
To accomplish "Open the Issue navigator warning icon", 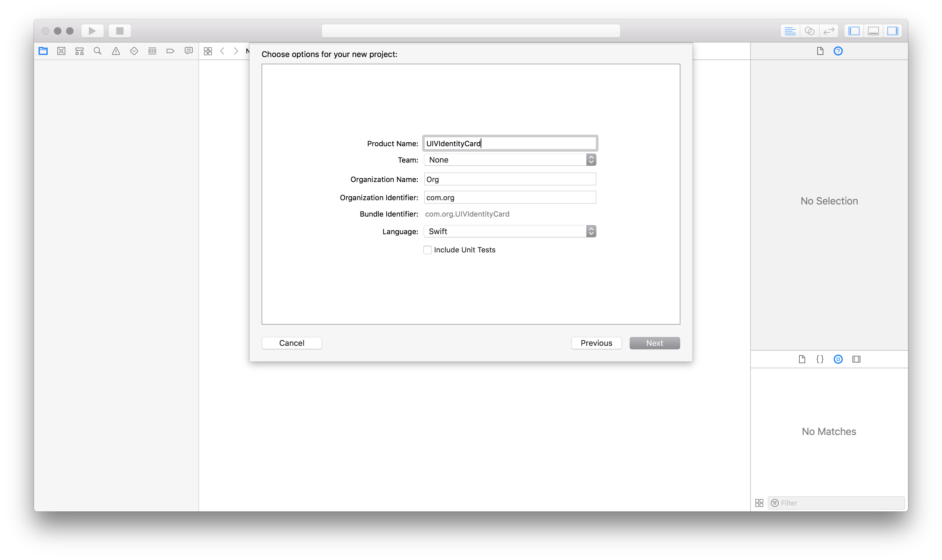I will pyautogui.click(x=116, y=51).
